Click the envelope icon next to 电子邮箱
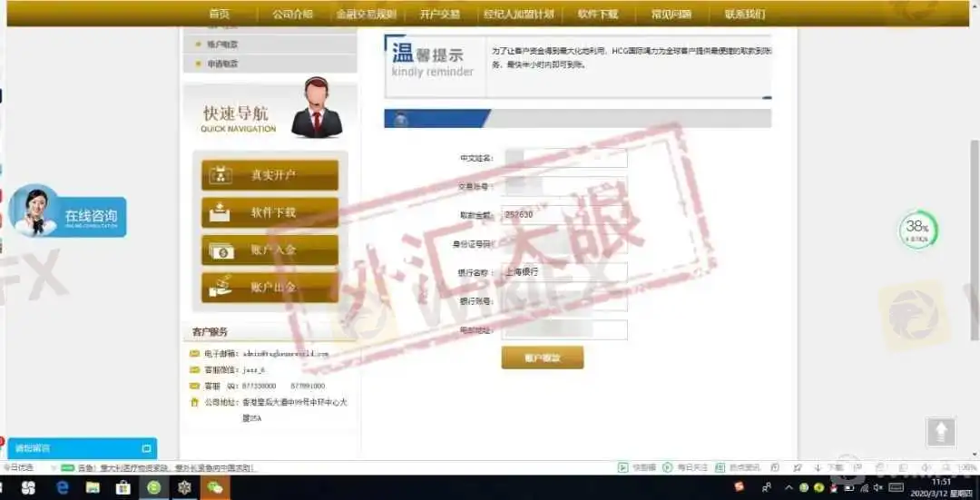 click(x=194, y=354)
